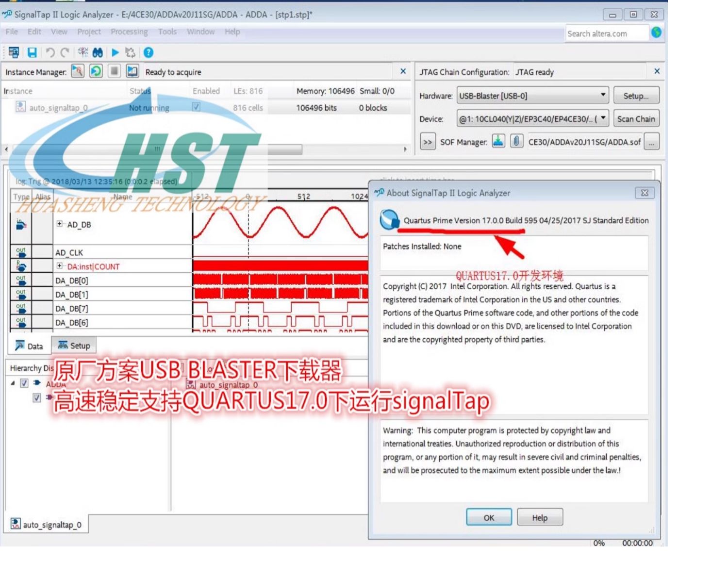Viewport: 728px width, 562px height.
Task: Expand the AD_DB signal group
Action: 59,224
